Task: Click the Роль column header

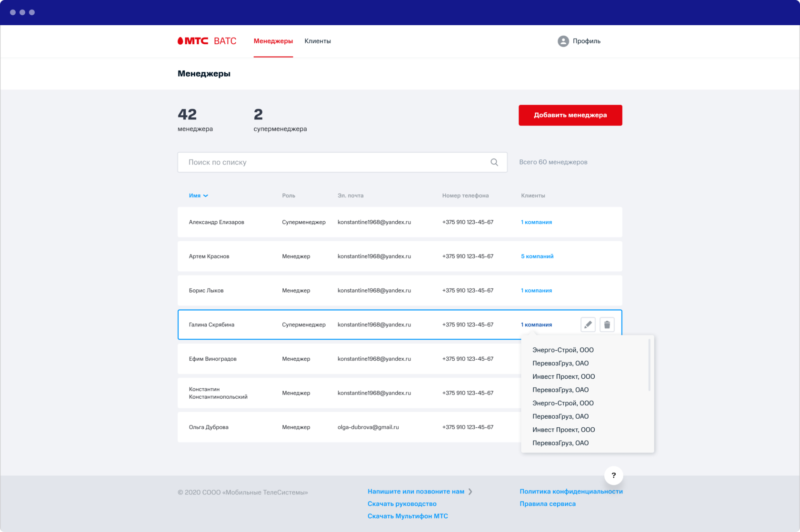Action: pos(289,196)
